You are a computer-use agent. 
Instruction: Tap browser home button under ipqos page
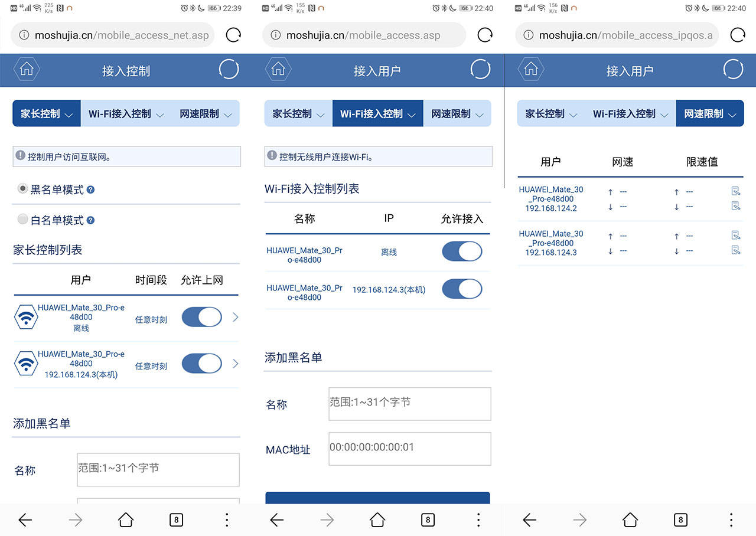630,519
